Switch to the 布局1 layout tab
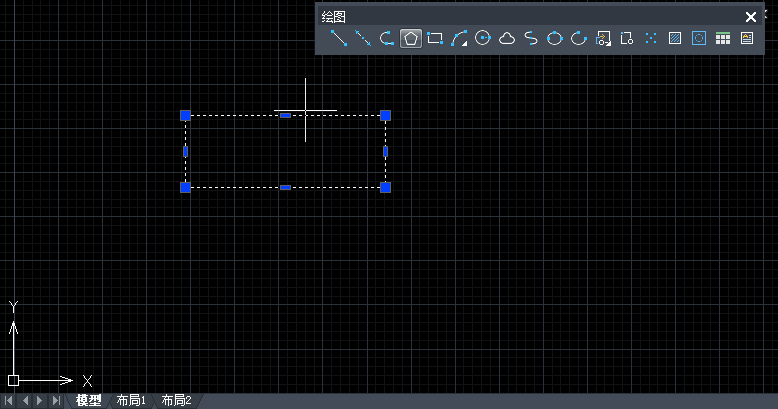Screen dimensions: 778x409 (x=131, y=400)
